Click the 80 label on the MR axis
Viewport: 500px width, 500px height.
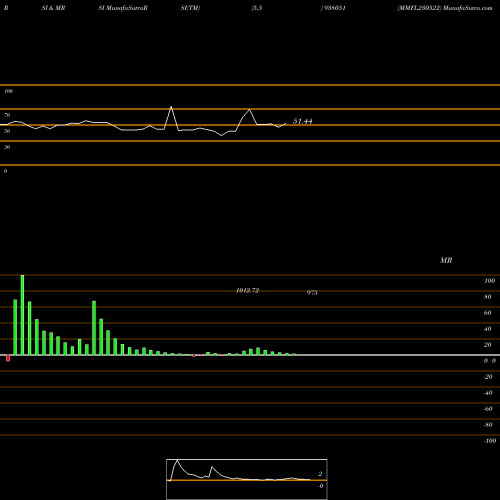488,297
